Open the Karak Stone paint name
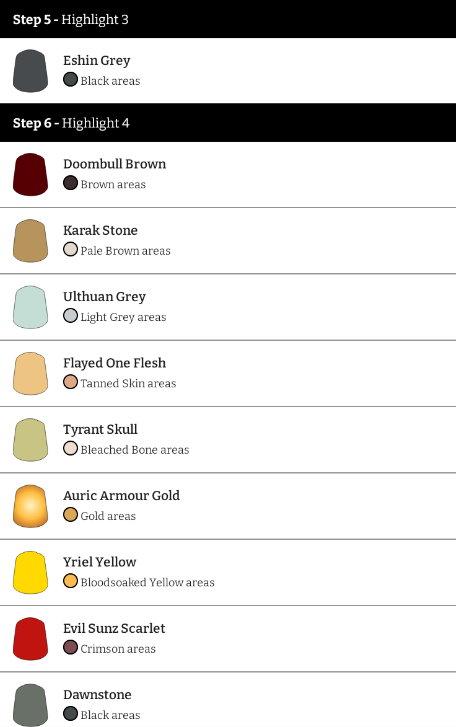Viewport: 456px width, 727px height. [101, 230]
